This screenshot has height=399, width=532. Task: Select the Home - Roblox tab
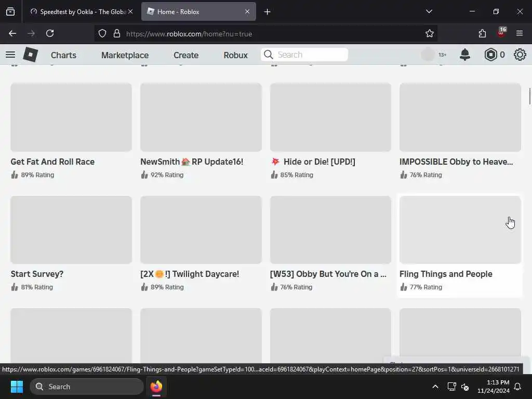(198, 12)
